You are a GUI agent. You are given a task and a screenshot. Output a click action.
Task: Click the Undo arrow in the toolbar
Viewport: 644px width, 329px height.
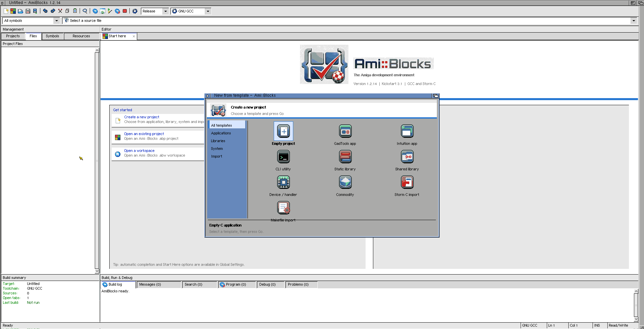45,11
